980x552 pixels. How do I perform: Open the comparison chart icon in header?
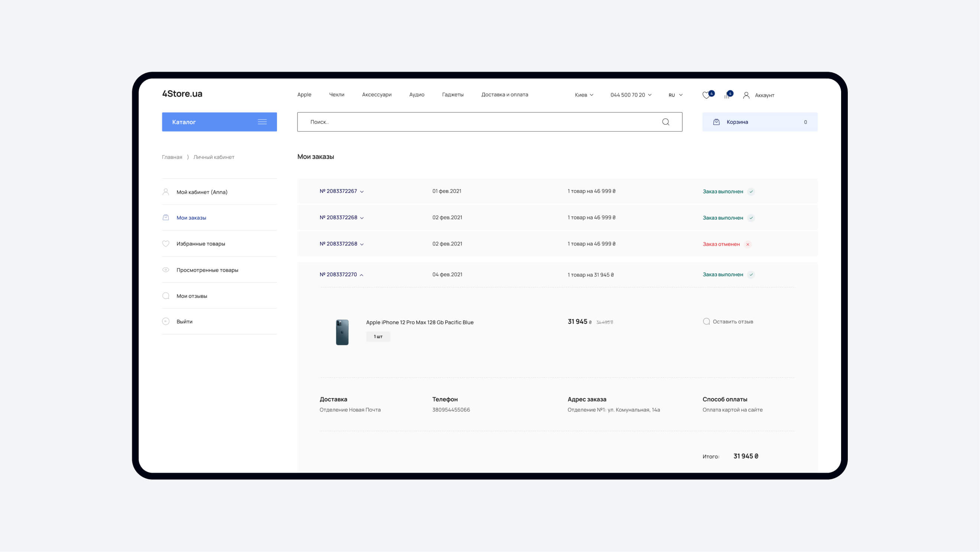coord(727,95)
